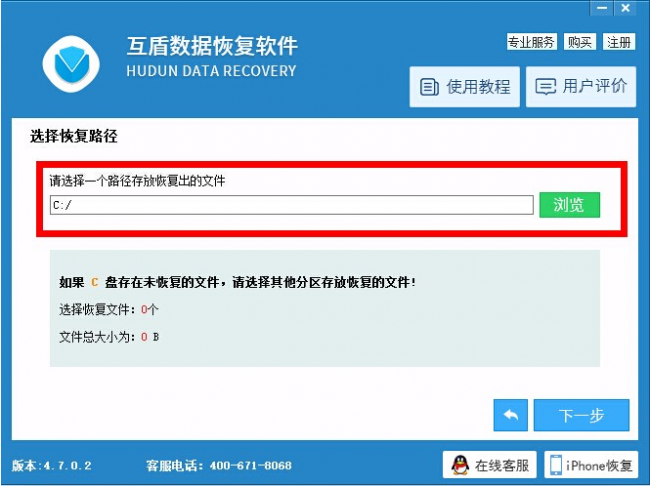Click the recovery path input field showing C:/
This screenshot has height=486, width=650.
[x=291, y=205]
